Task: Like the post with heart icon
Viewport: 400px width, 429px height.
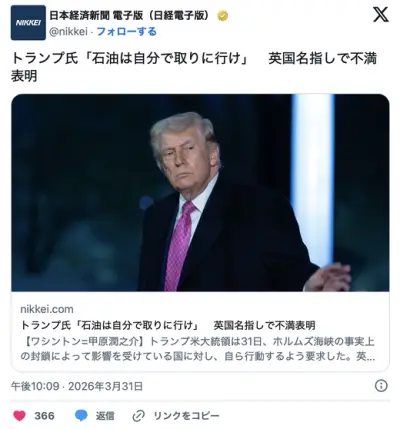Action: [x=19, y=416]
